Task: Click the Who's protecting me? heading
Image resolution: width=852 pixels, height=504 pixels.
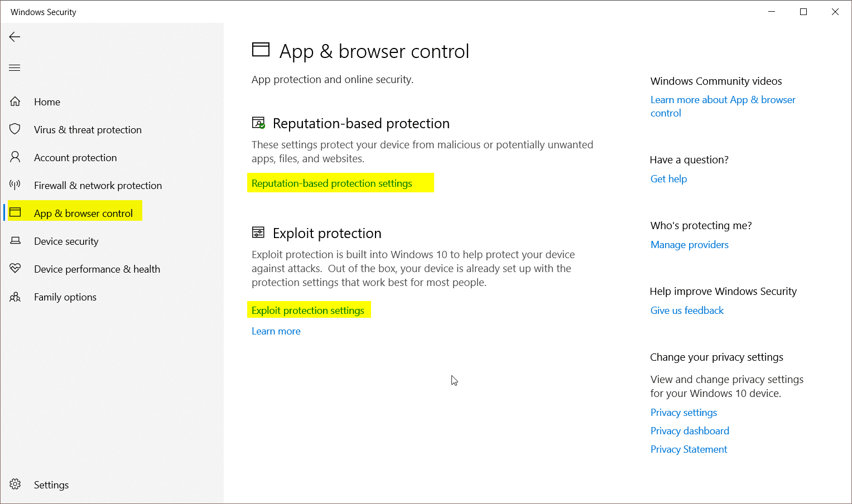Action: coord(701,226)
